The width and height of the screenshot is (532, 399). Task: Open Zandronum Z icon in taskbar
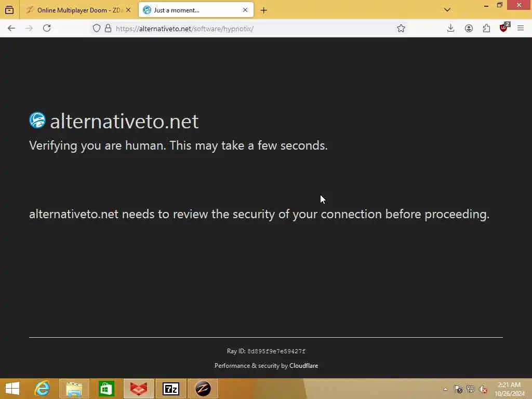(x=203, y=389)
